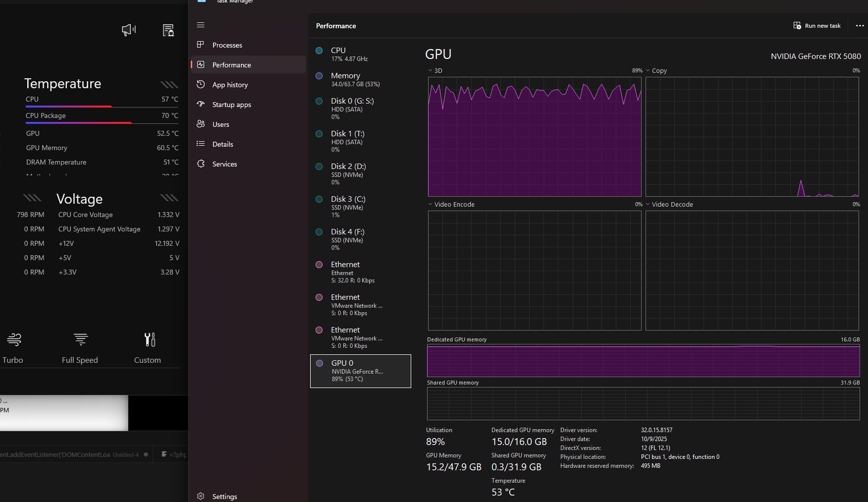Change the Video Encode graph dropdown
This screenshot has height=502, width=868.
point(431,204)
